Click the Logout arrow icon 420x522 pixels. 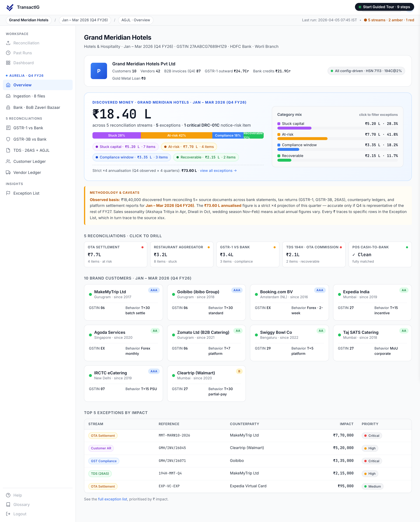coord(8,514)
